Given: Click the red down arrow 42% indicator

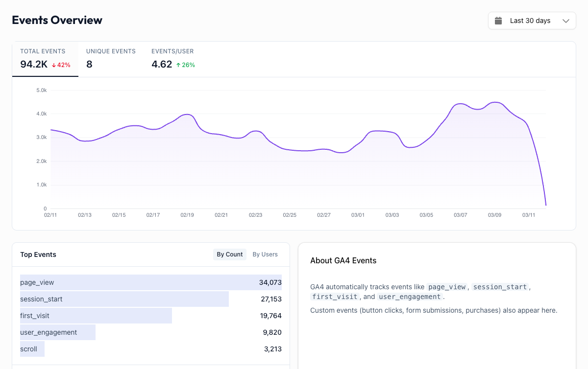Looking at the screenshot, I should (61, 65).
